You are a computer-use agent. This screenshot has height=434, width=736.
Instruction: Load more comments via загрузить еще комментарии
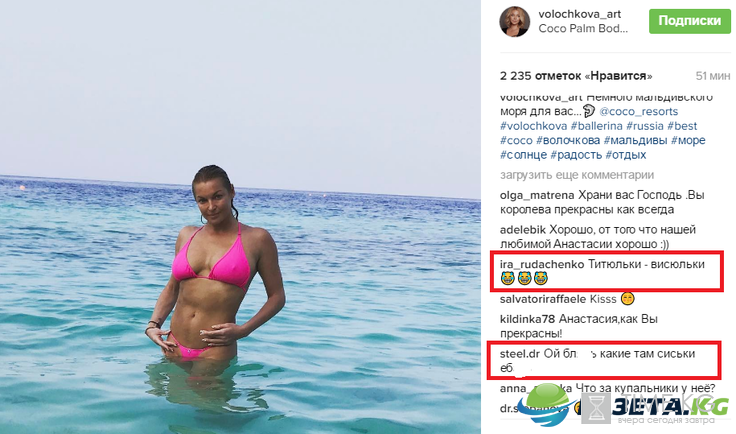click(577, 175)
